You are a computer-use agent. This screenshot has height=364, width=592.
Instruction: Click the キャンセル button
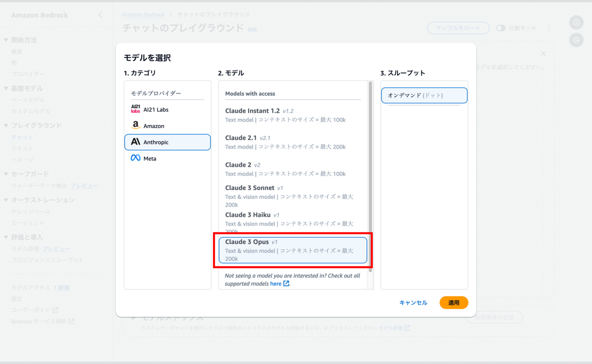[413, 303]
